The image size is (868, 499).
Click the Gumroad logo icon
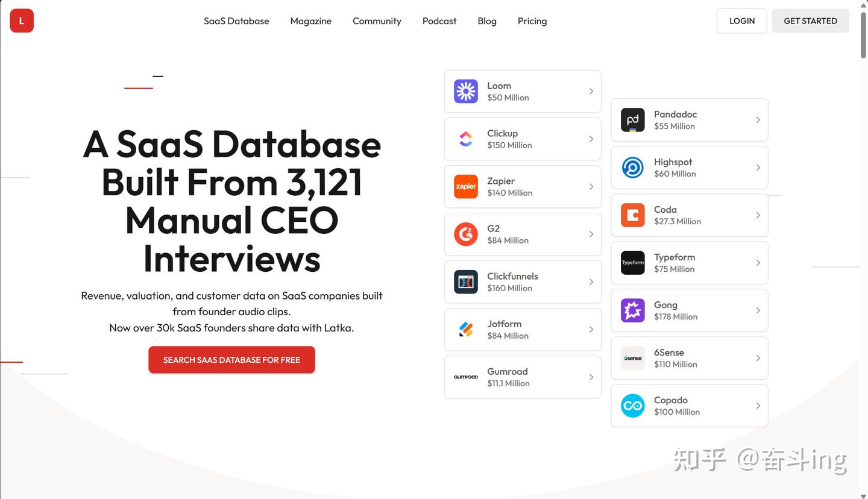(x=466, y=377)
